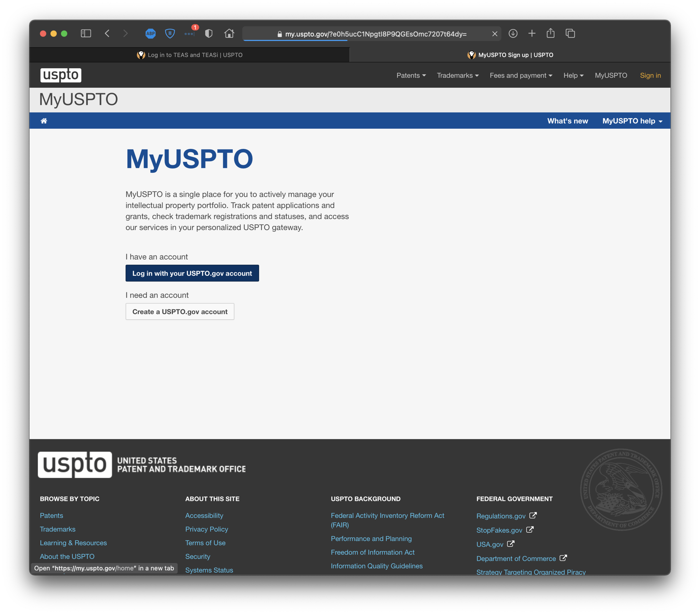Click Log in with your USPTO.gov account
Viewport: 700px width, 614px height.
coord(192,273)
